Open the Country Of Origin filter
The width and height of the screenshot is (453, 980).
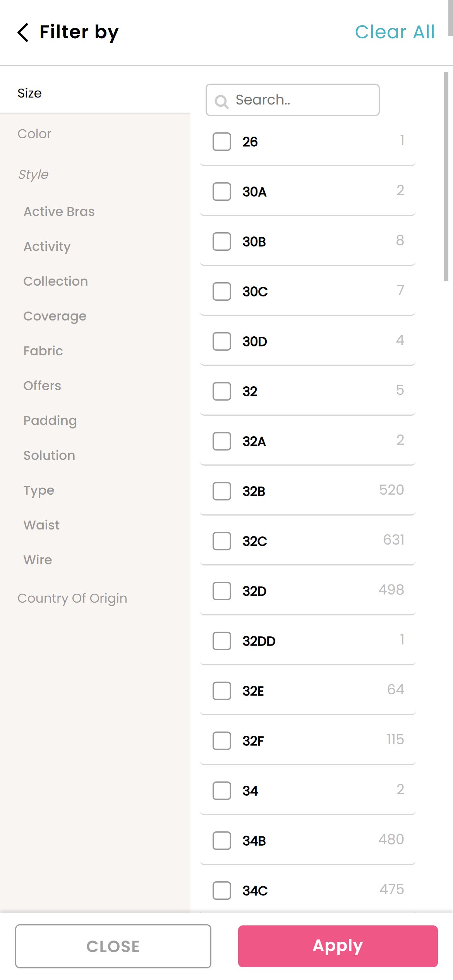[72, 598]
